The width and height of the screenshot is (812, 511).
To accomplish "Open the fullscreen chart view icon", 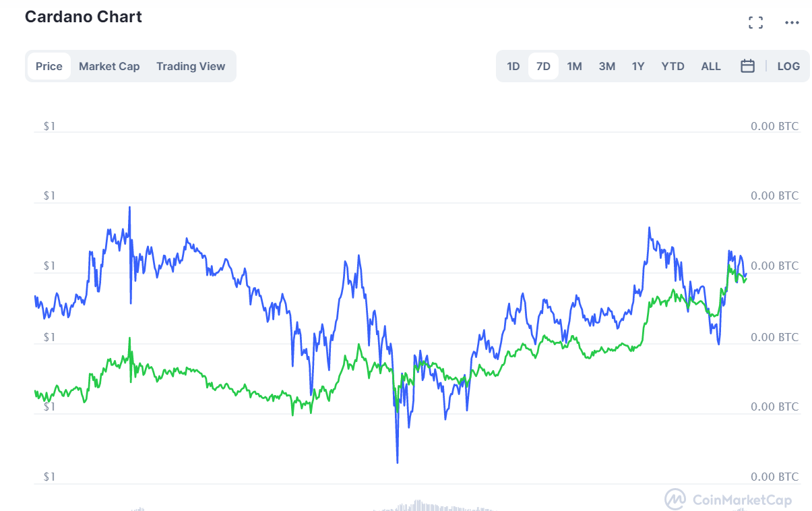I will click(755, 23).
